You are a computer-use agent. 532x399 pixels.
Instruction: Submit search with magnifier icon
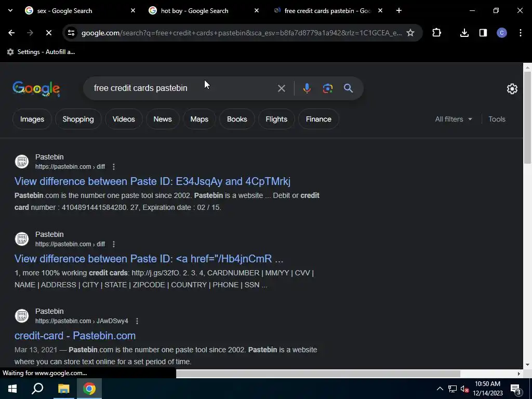pyautogui.click(x=349, y=88)
